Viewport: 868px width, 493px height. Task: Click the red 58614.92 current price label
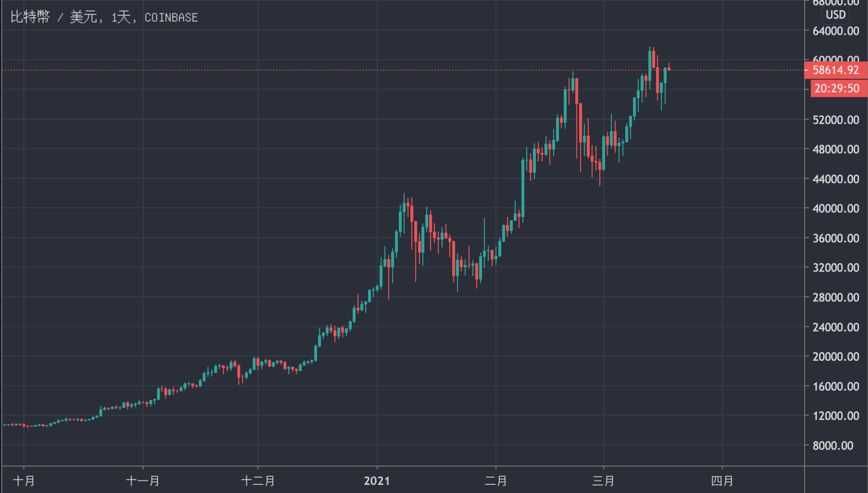click(836, 70)
